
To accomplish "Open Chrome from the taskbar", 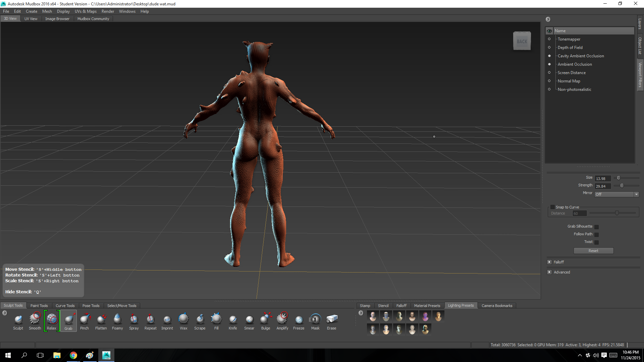I will click(73, 355).
